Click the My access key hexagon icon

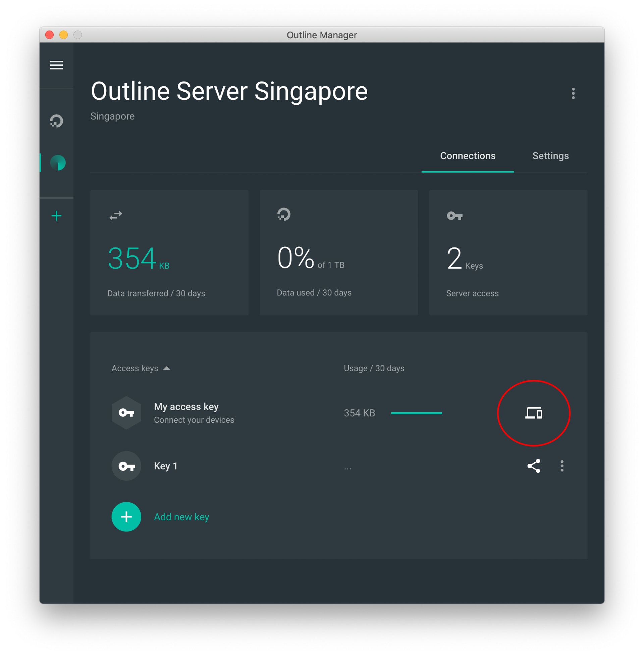pos(126,413)
